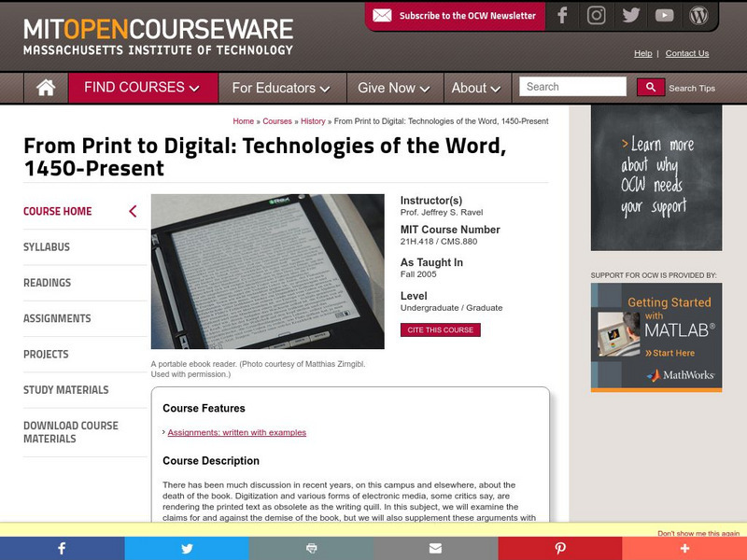Select ASSIGNMENTS in the course sidebar
The image size is (747, 560).
tap(59, 318)
